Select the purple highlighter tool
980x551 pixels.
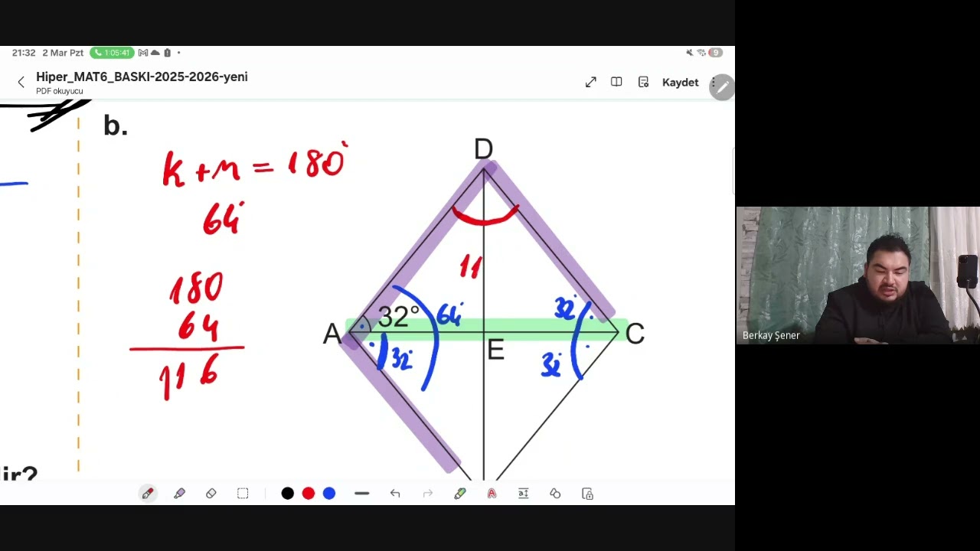click(x=179, y=494)
